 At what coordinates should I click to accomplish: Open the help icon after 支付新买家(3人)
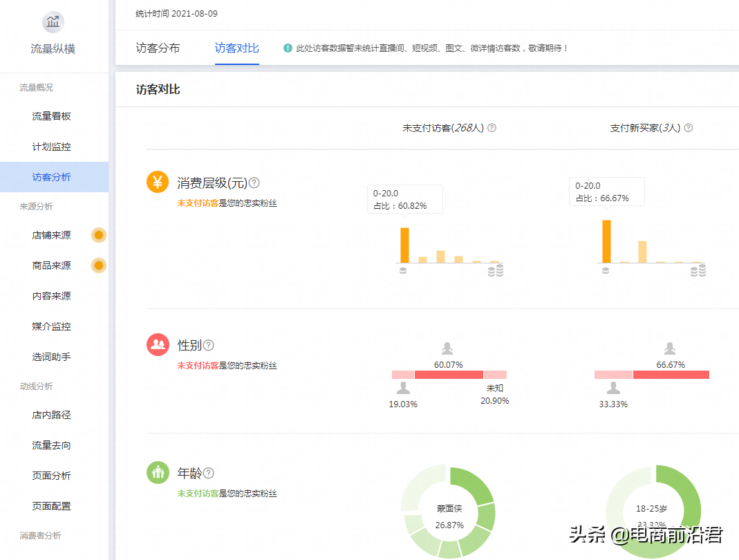tap(688, 128)
